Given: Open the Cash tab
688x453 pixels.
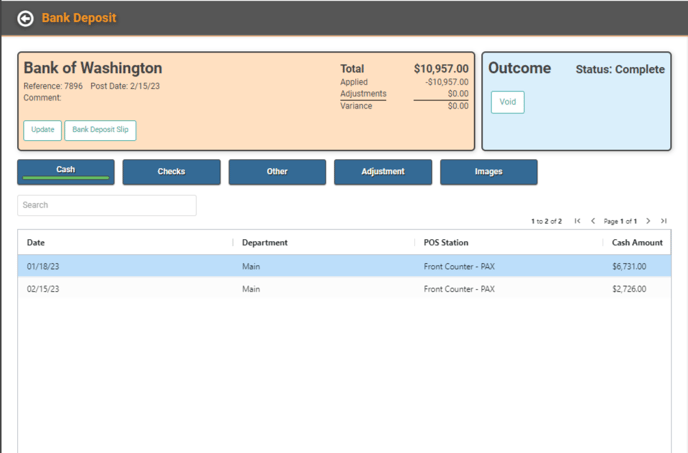Looking at the screenshot, I should click(66, 171).
